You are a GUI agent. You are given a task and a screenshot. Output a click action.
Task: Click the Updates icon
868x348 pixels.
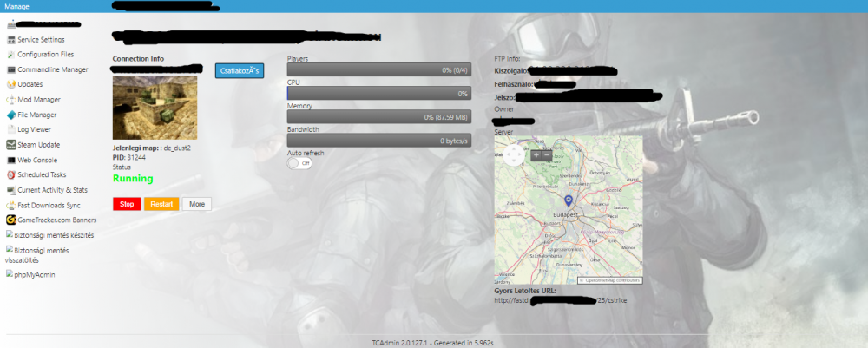pyautogui.click(x=11, y=85)
